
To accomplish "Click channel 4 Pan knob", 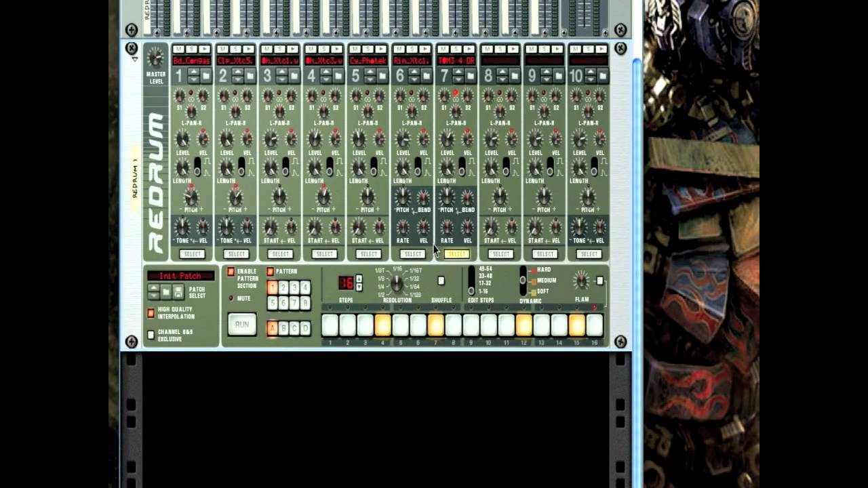I will 323,111.
